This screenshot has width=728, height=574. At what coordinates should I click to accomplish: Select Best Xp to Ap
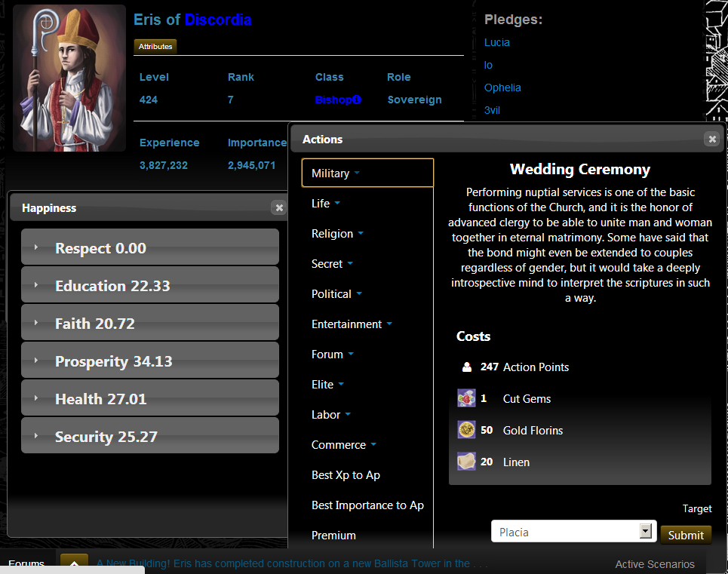point(346,474)
